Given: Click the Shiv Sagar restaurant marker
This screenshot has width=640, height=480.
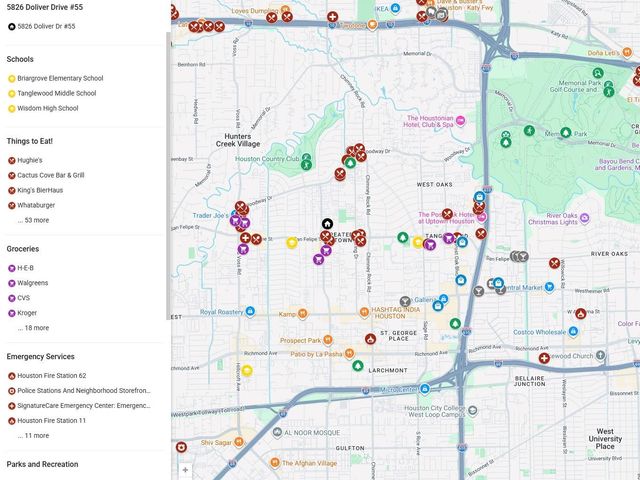Looking at the screenshot, I should pyautogui.click(x=239, y=441).
